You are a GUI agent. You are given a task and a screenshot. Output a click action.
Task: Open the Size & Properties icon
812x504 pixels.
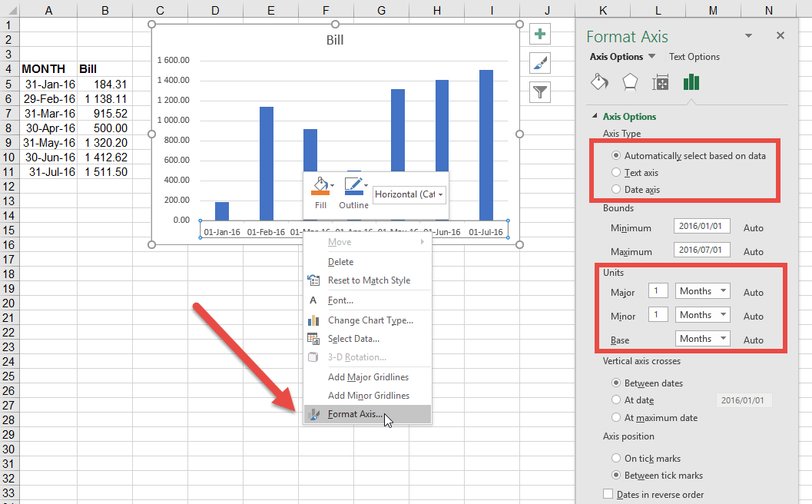(x=660, y=81)
